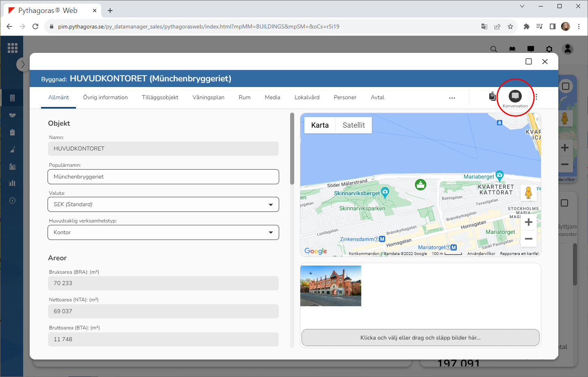The width and height of the screenshot is (588, 377).
Task: Expand the left sidebar with chevron
Action: 23,64
